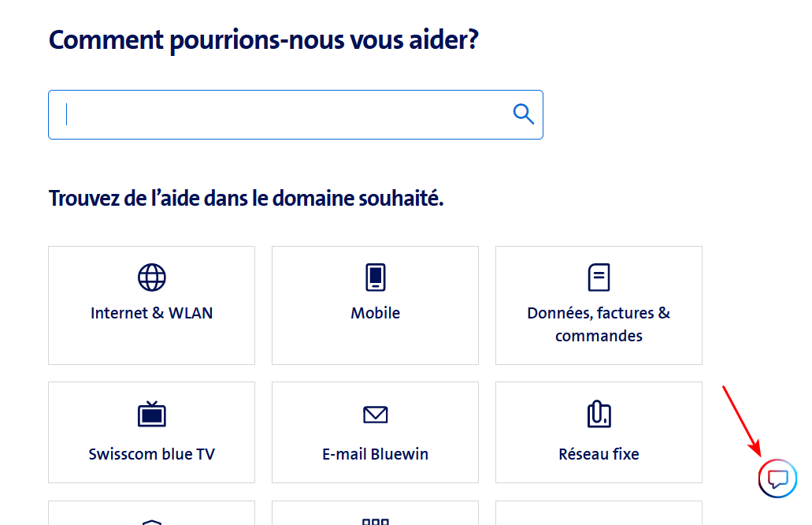Go to Swisscom blue TV help
This screenshot has width=812, height=525.
(x=152, y=454)
